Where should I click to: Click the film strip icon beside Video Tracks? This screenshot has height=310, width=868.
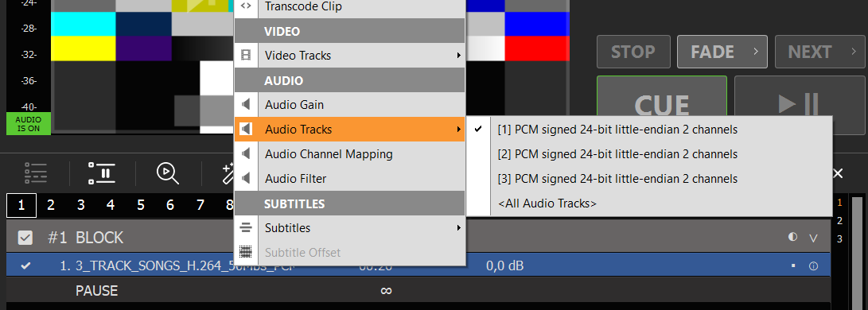coord(247,56)
